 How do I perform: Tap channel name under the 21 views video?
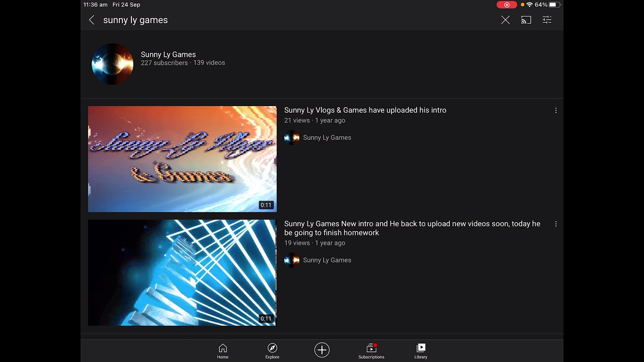[x=327, y=138]
